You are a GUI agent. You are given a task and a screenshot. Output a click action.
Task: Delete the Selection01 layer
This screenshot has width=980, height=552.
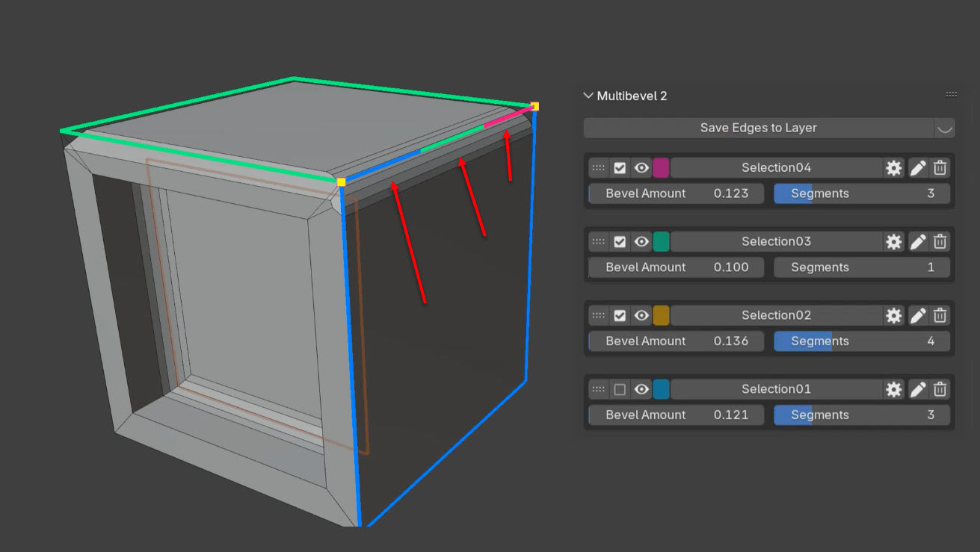click(940, 390)
